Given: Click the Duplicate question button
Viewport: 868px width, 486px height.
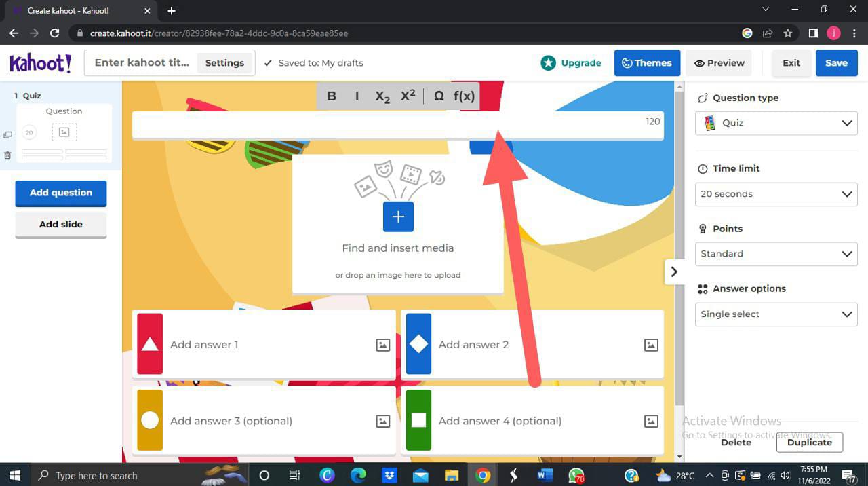Looking at the screenshot, I should click(810, 443).
